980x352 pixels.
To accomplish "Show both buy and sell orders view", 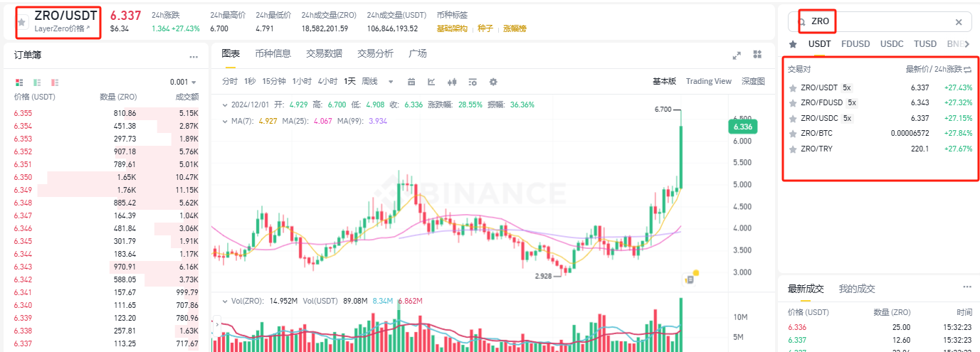I will (19, 82).
